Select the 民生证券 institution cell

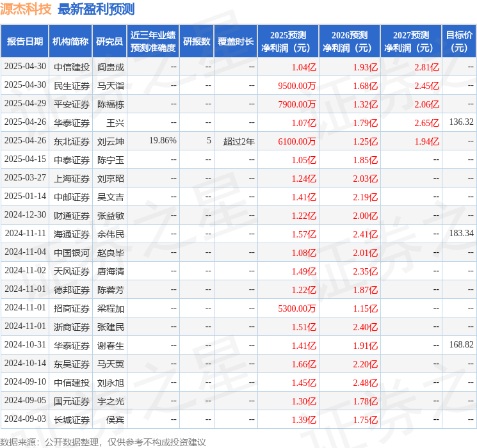coord(72,85)
